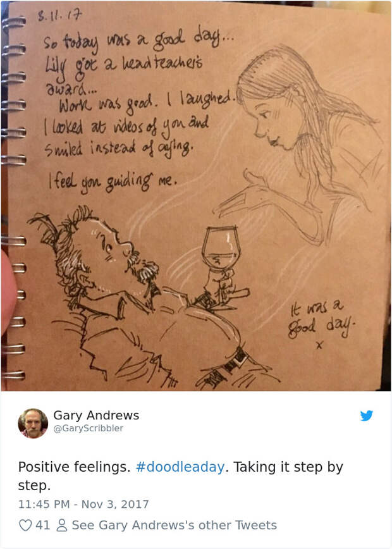
Task: Click the blue Twitter bird logo
Action: coord(367,416)
